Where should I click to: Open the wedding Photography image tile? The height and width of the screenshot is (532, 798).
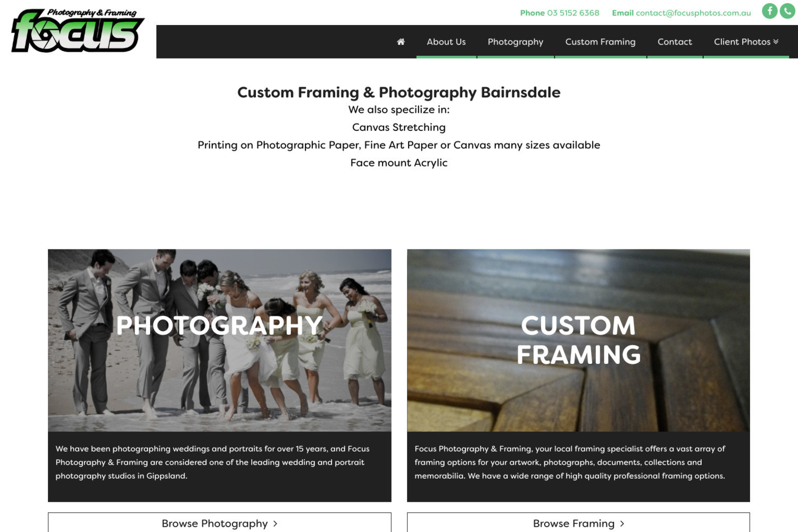click(x=220, y=340)
